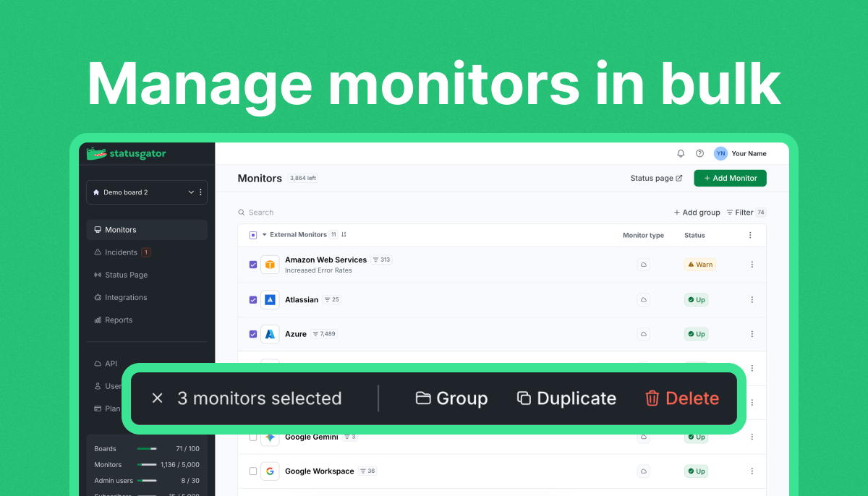Uncheck the Azure checkbox
This screenshot has width=868, height=496.
[253, 334]
